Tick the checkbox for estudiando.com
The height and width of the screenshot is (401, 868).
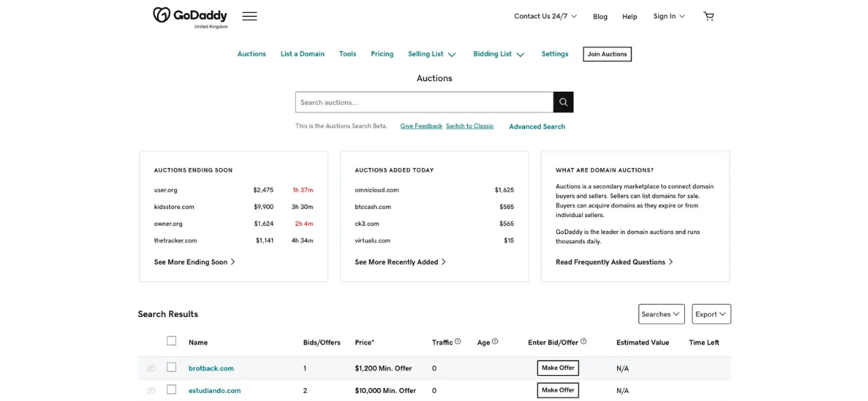click(x=171, y=389)
